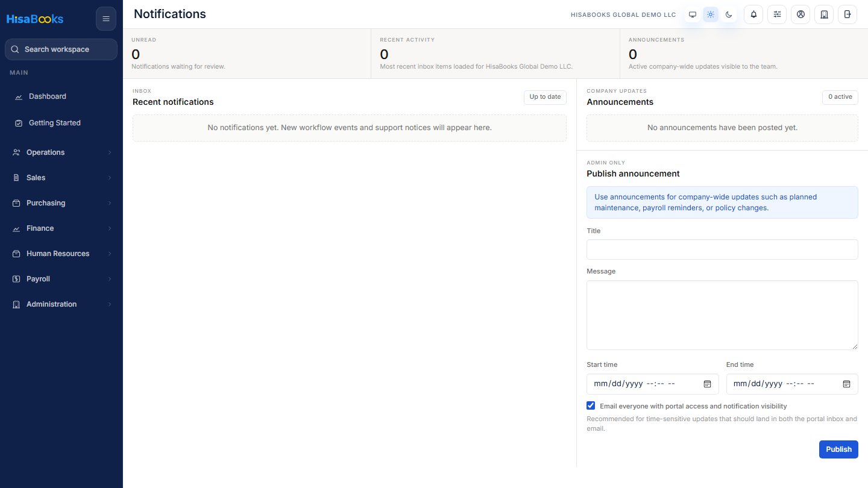Image resolution: width=868 pixels, height=488 pixels.
Task: Open notifications bell icon
Action: click(753, 14)
